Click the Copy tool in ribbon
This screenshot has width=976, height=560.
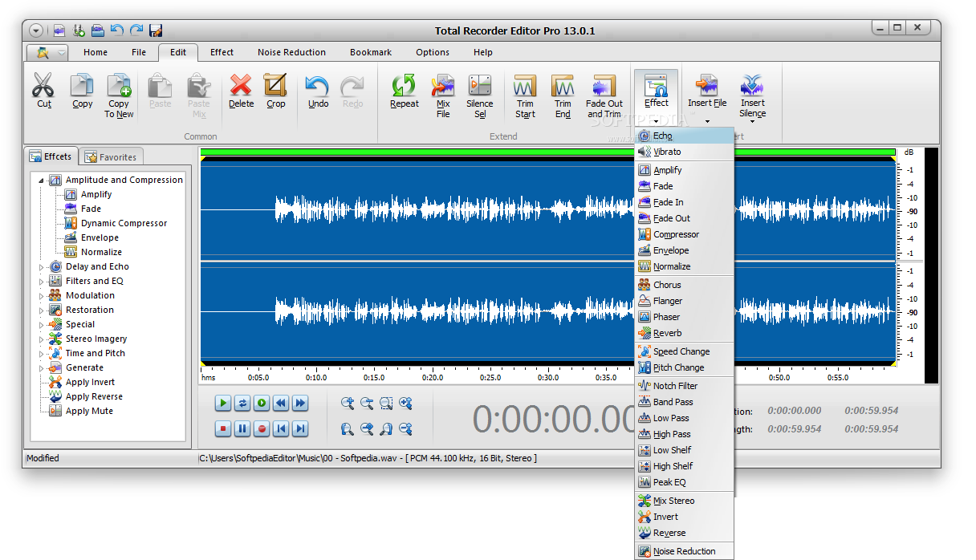(82, 92)
